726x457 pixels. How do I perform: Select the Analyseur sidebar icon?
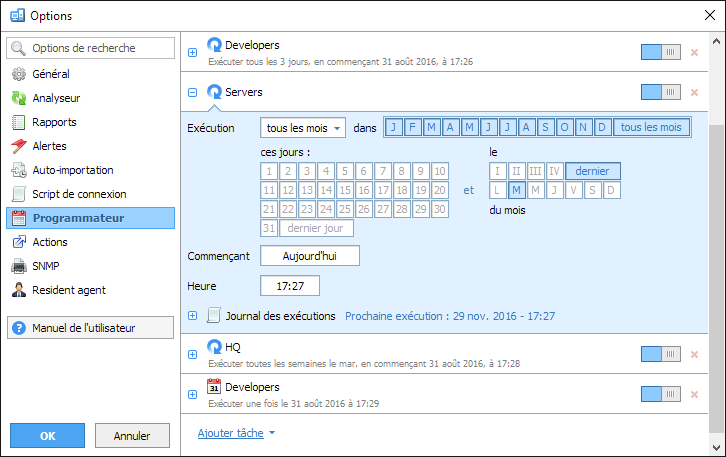tap(18, 98)
